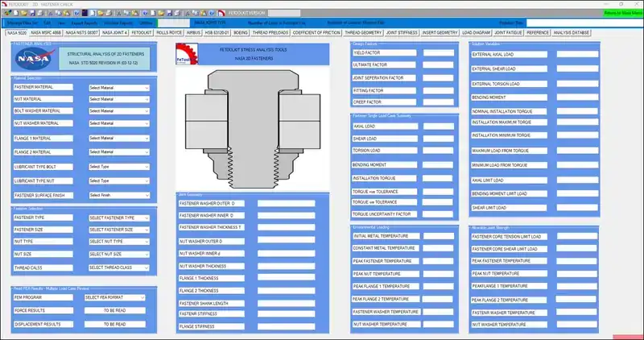Open the NUT MATERIAL dropdown
This screenshot has height=340, width=644.
point(119,99)
